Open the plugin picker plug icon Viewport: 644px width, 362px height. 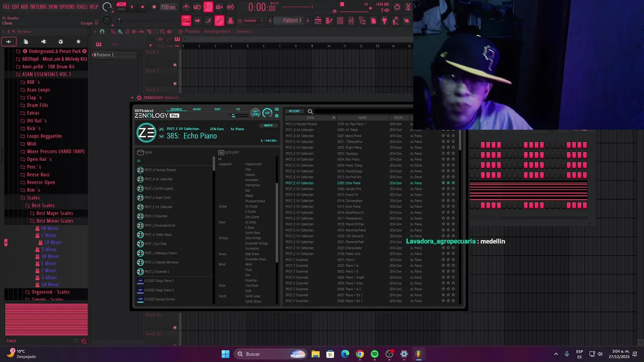[x=384, y=21]
